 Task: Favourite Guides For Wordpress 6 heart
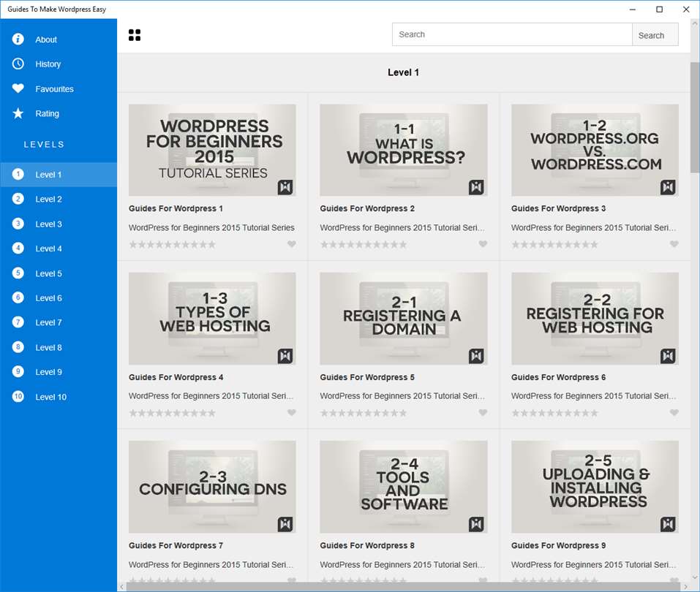pos(674,413)
